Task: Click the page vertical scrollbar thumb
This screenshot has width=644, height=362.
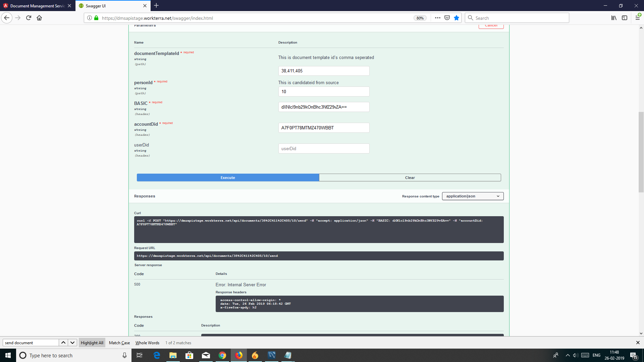Action: coord(641,152)
